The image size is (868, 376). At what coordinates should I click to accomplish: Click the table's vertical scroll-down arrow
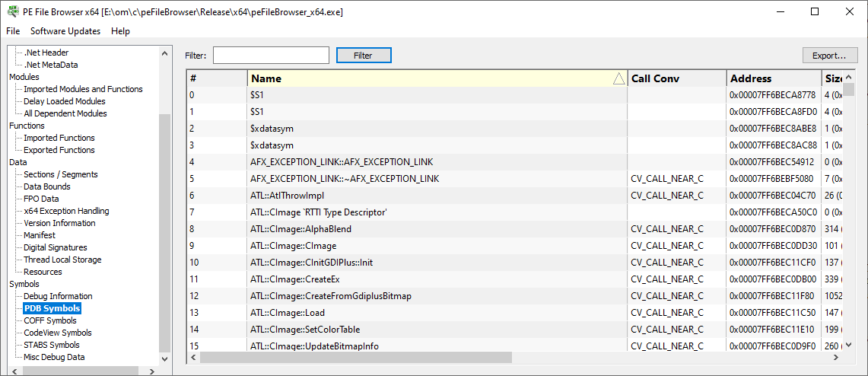[849, 346]
